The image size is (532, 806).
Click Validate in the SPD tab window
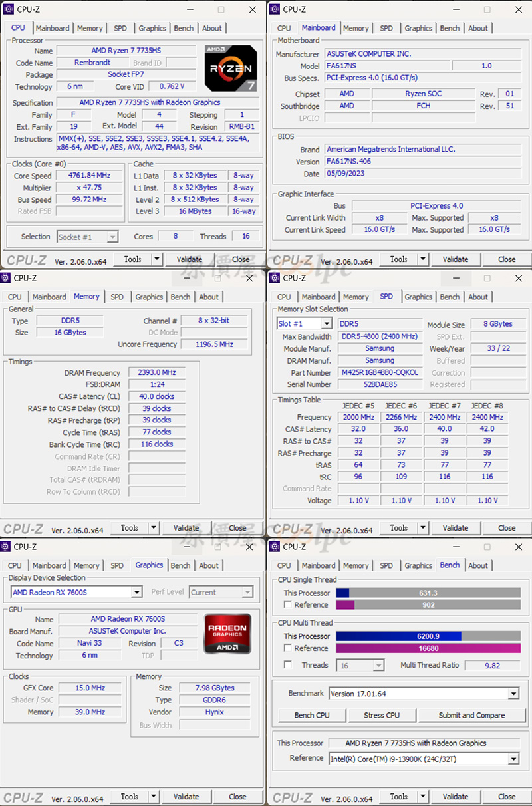point(456,528)
